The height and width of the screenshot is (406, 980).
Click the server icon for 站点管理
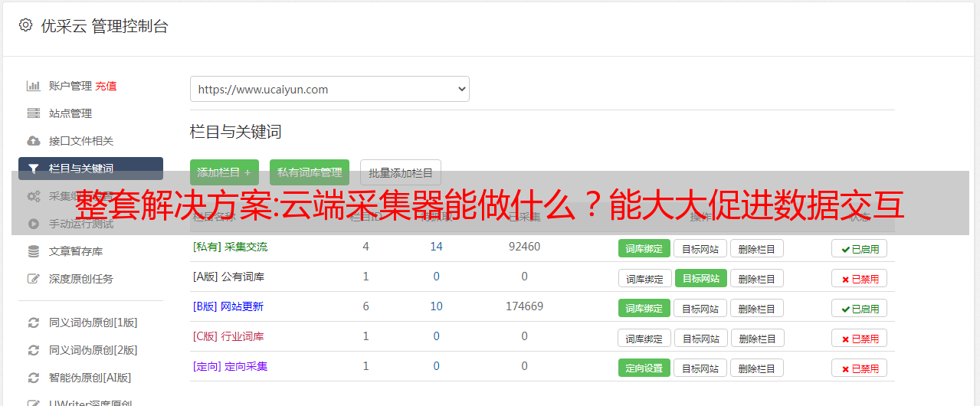(x=33, y=113)
